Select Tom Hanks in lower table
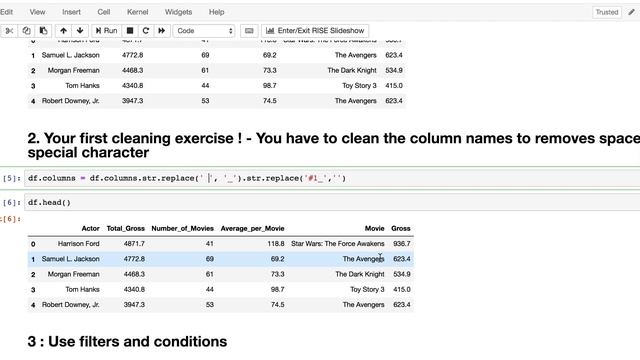The height and width of the screenshot is (360, 640). point(82,289)
